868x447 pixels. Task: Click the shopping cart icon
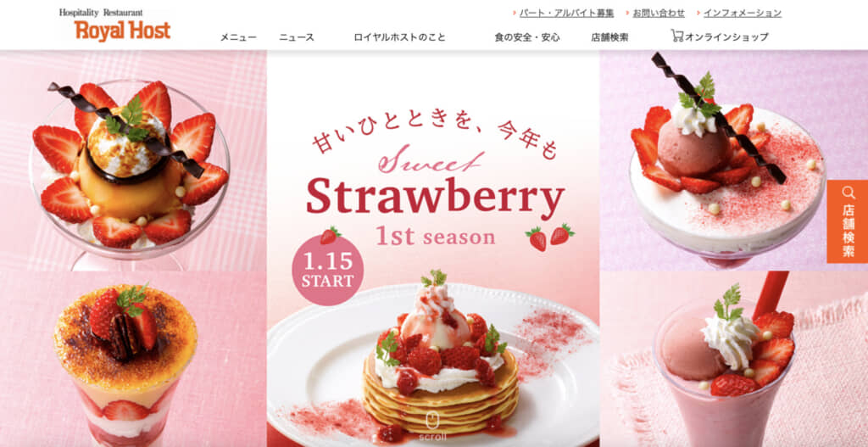[677, 36]
